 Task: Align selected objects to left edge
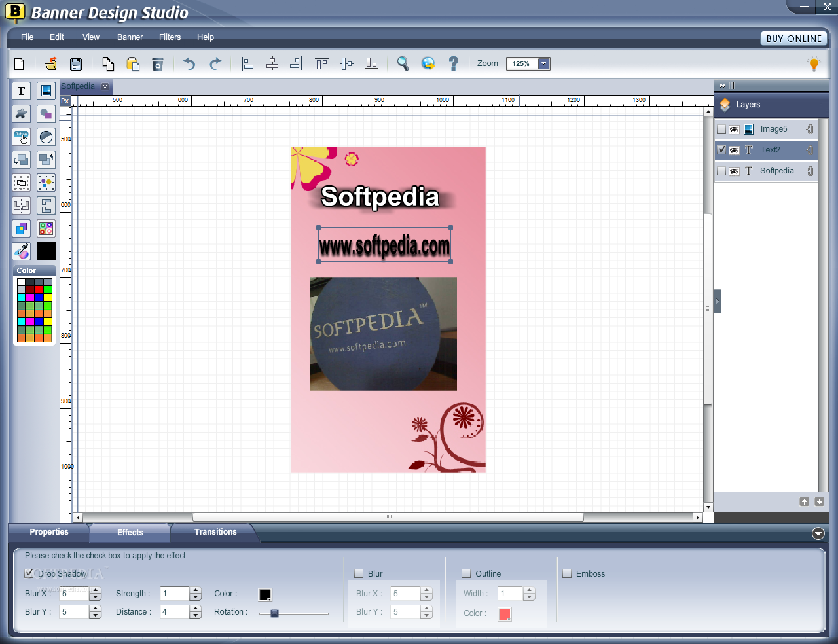(x=247, y=63)
